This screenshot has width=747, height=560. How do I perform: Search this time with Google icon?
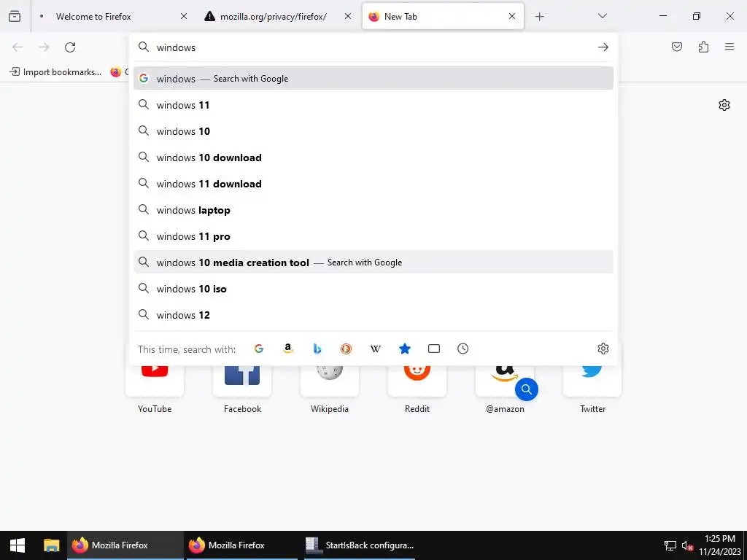[259, 349]
